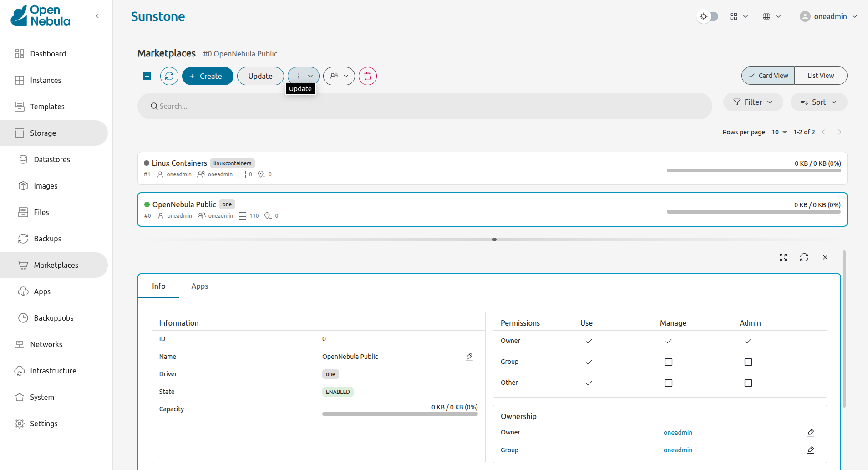
Task: Click the Templates sidebar icon
Action: (20, 107)
